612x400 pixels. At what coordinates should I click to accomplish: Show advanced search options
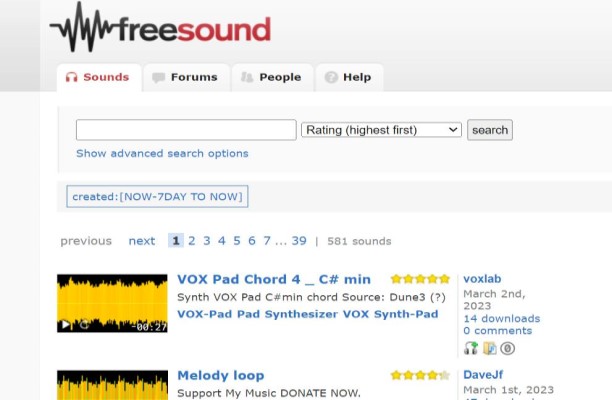tap(162, 154)
